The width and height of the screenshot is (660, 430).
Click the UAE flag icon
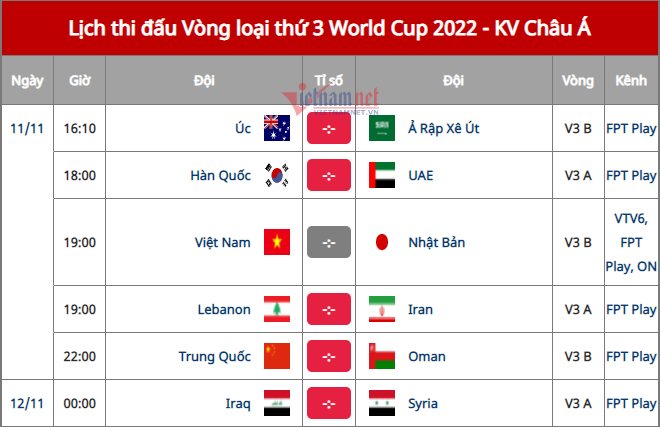click(x=381, y=176)
